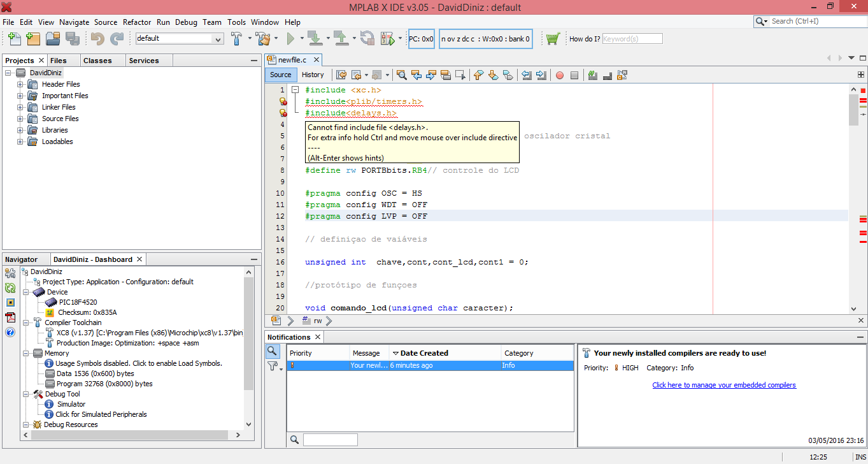The image size is (868, 464).
Task: Open Clean and Build dropdown arrow
Action: coord(276,39)
